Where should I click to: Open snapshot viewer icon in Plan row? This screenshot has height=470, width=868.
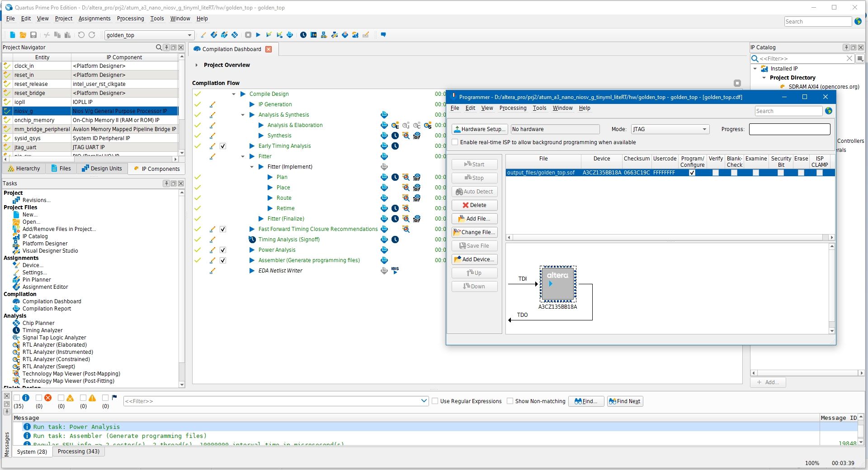point(417,177)
